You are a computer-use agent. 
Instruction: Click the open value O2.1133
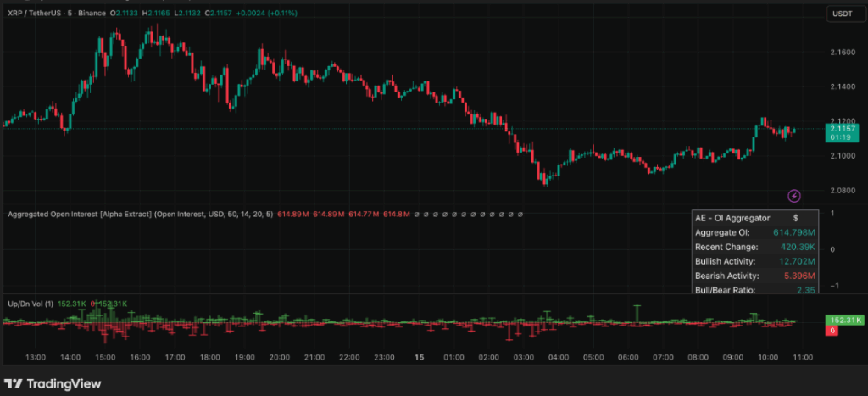(x=122, y=12)
